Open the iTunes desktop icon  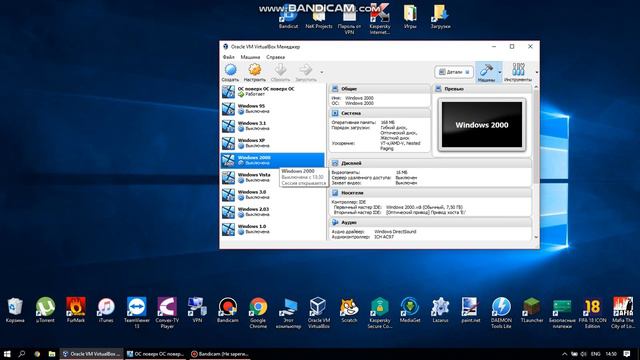point(106,310)
